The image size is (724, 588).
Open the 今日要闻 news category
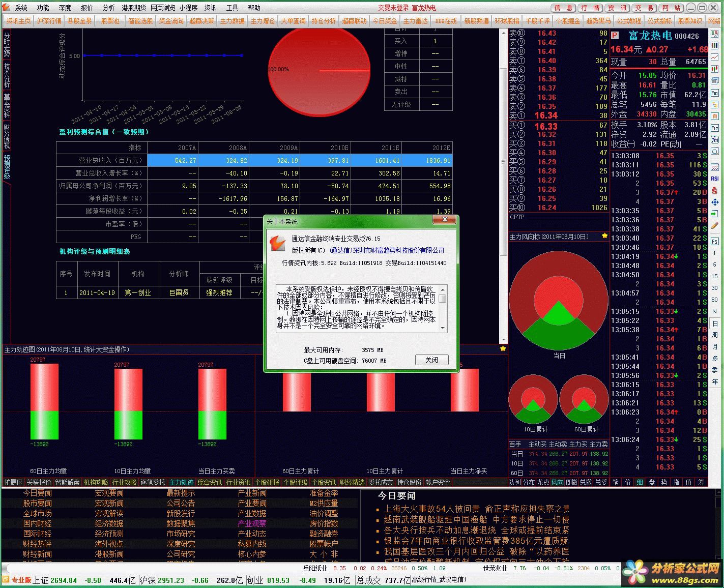pyautogui.click(x=37, y=493)
